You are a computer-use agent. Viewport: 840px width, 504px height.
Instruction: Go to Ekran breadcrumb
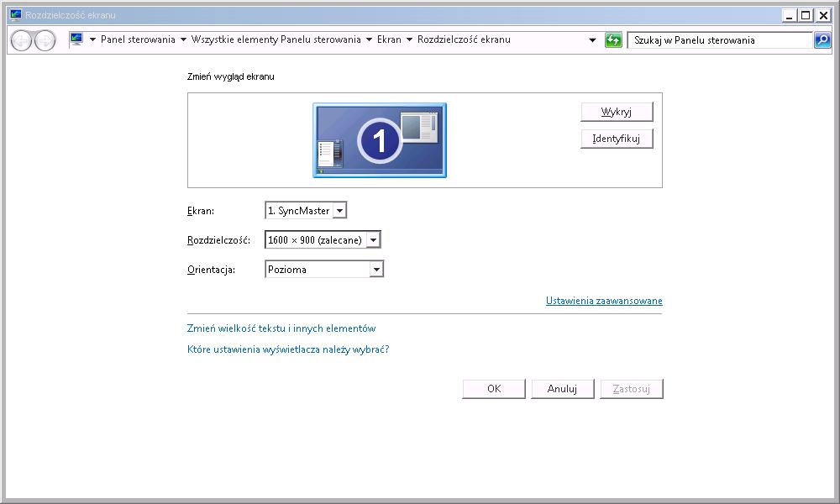389,39
